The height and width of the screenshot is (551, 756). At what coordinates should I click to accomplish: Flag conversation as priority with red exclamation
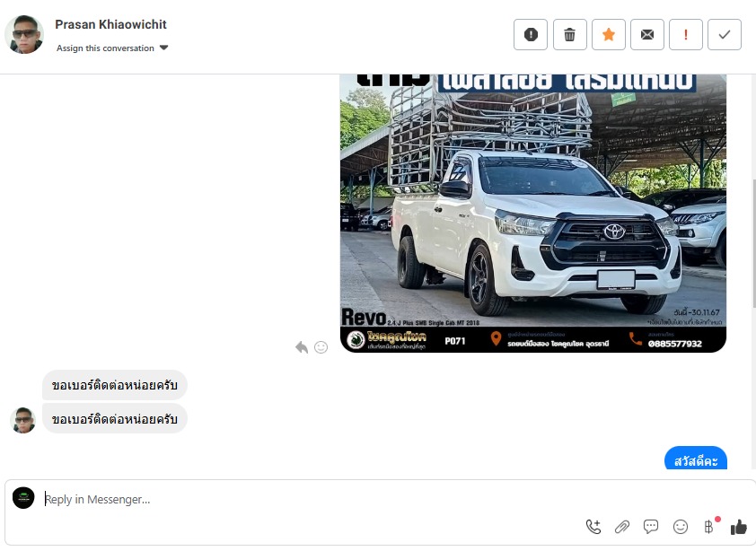coord(686,35)
